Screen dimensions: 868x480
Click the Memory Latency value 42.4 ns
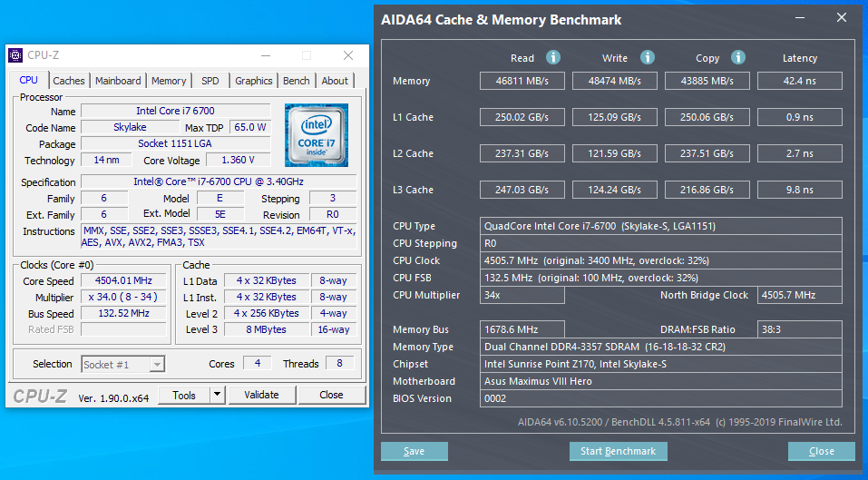pyautogui.click(x=800, y=81)
